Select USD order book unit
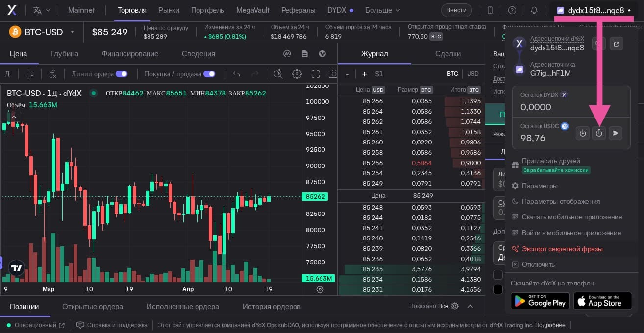The width and height of the screenshot is (644, 333). pos(473,74)
